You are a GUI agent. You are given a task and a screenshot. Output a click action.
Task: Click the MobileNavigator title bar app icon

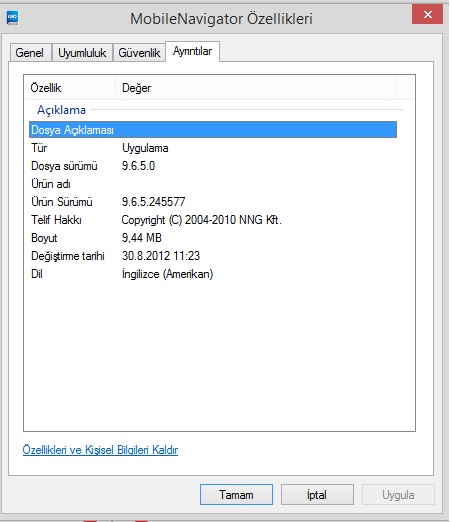click(x=12, y=17)
